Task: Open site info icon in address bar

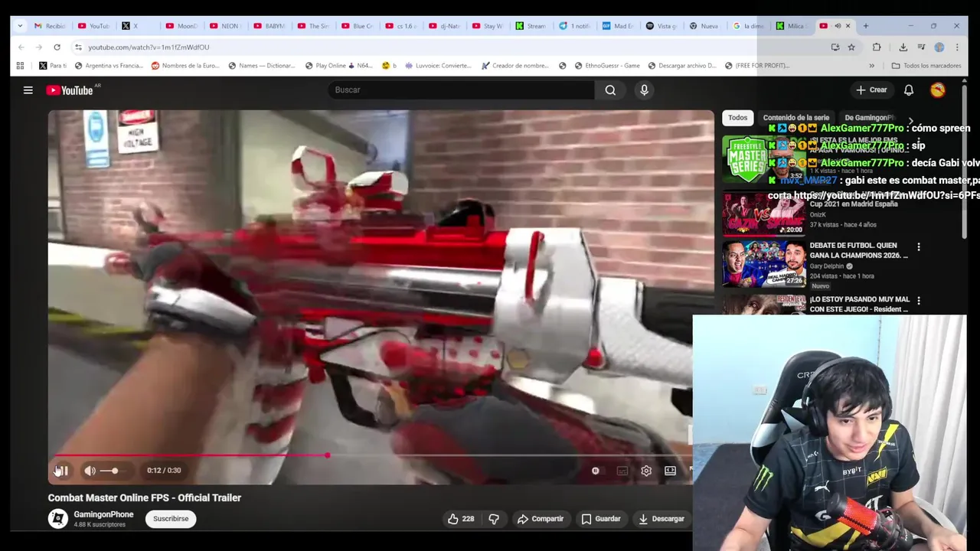Action: click(x=78, y=47)
